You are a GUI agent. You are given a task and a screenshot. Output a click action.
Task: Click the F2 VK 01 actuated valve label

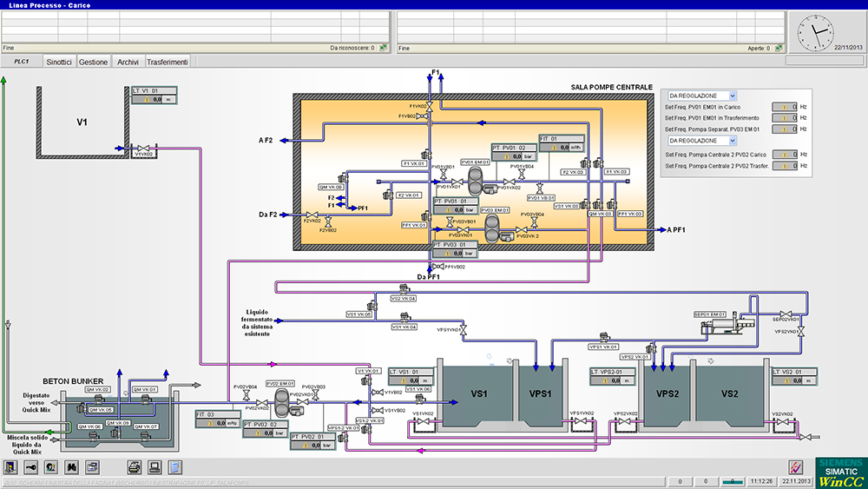click(x=409, y=195)
